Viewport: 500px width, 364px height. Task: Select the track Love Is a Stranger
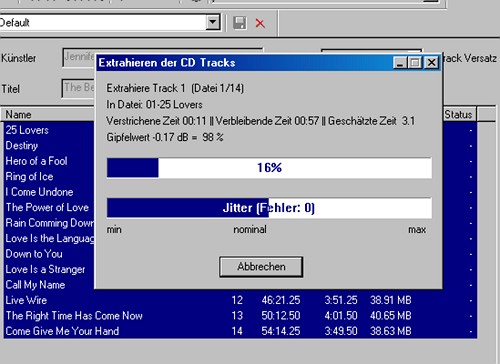(x=45, y=269)
